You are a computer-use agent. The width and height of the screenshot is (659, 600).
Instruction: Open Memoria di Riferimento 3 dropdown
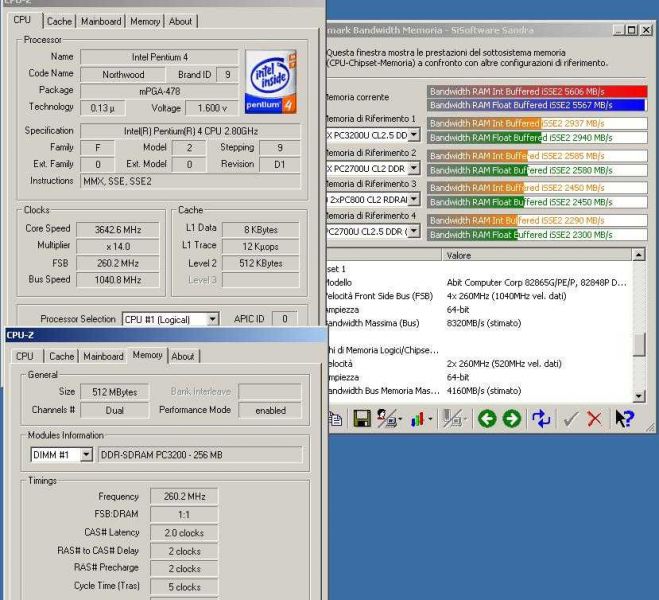pos(414,199)
